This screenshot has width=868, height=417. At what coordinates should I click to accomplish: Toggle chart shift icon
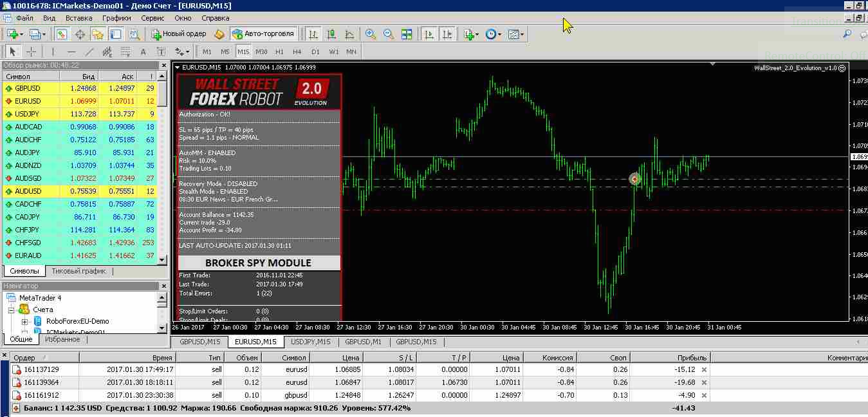coord(447,34)
